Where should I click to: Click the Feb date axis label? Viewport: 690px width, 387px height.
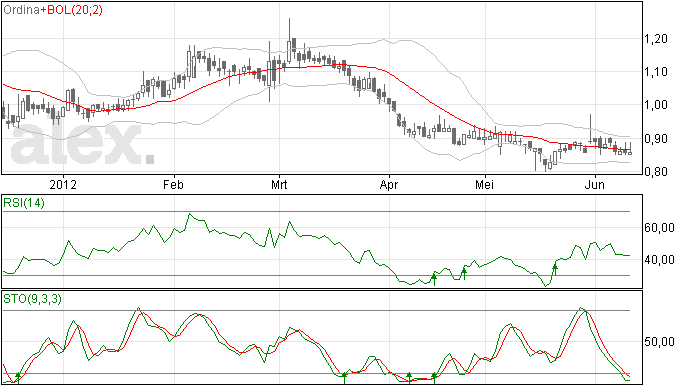[173, 184]
